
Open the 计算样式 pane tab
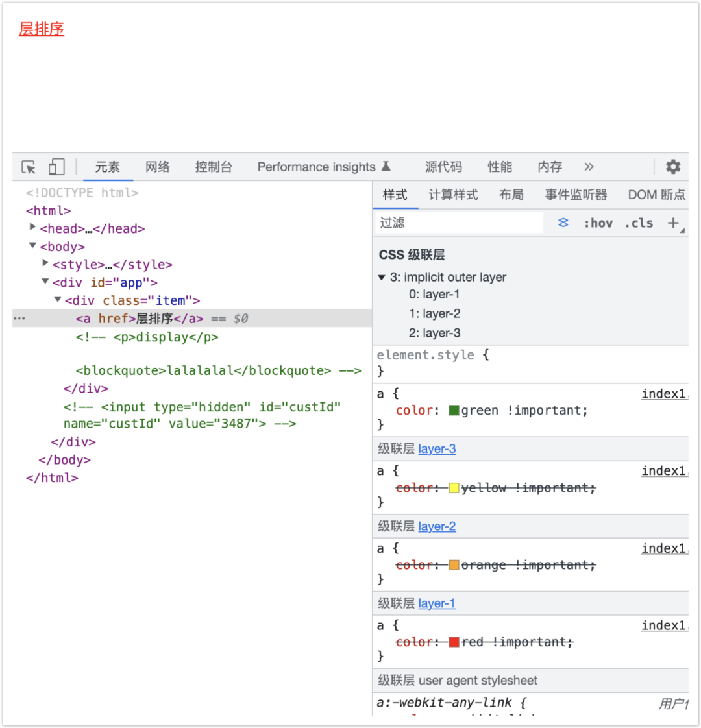point(453,195)
